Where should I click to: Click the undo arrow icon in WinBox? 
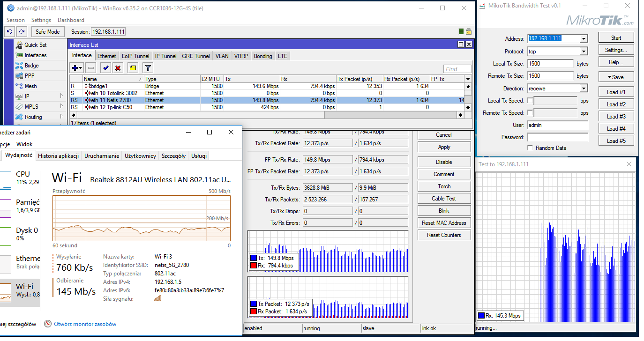[9, 31]
